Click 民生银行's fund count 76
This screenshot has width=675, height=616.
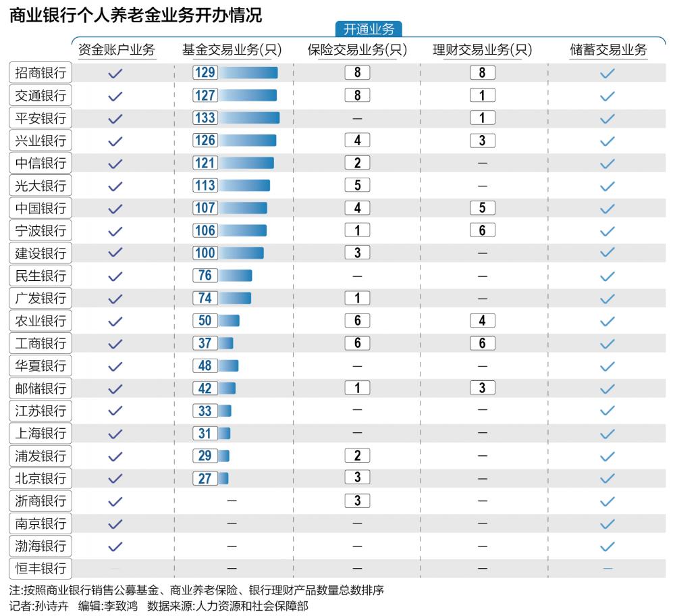pos(205,276)
